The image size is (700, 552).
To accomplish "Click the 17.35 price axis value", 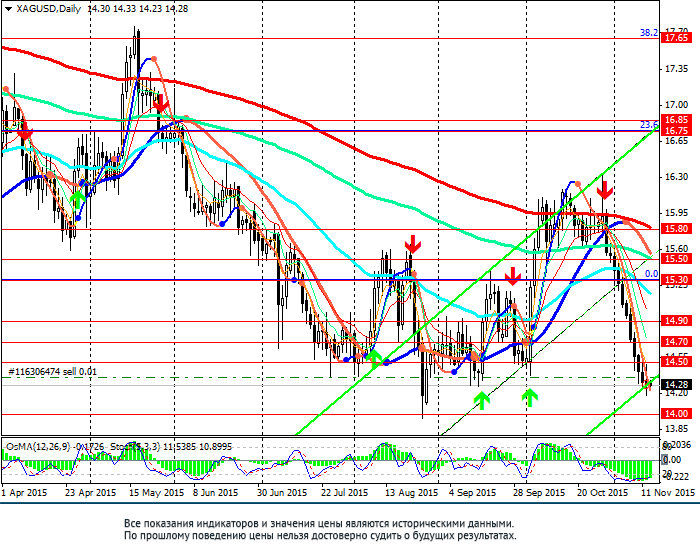I will [x=676, y=69].
